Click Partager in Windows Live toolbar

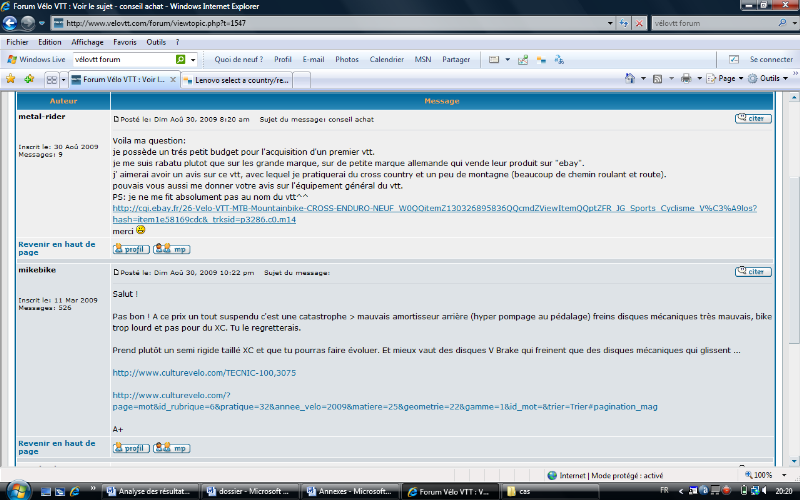coord(456,60)
